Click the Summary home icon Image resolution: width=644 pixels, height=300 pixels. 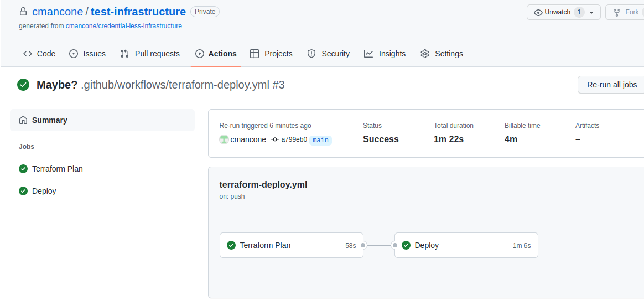[23, 120]
